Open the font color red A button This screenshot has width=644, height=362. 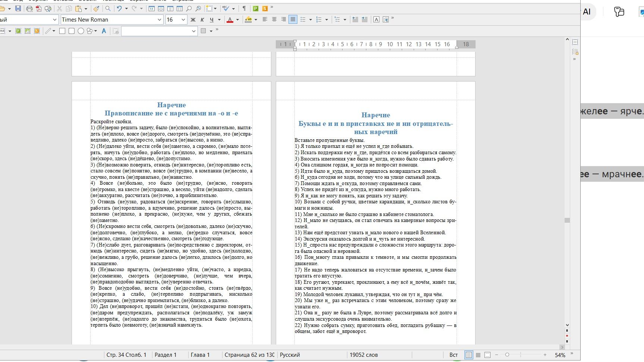pyautogui.click(x=230, y=20)
